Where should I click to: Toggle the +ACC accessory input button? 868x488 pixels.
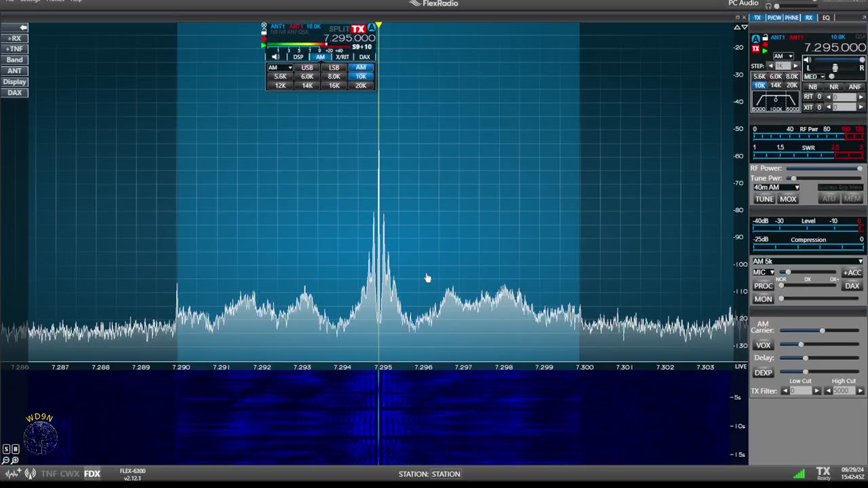click(852, 272)
